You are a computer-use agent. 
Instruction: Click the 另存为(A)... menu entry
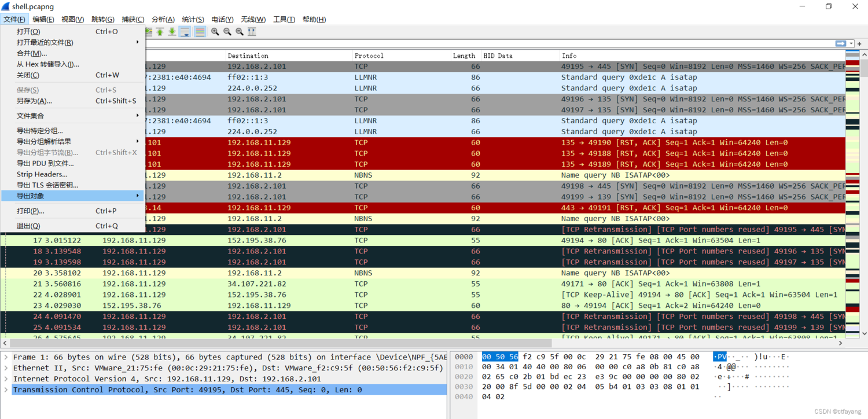coord(34,101)
